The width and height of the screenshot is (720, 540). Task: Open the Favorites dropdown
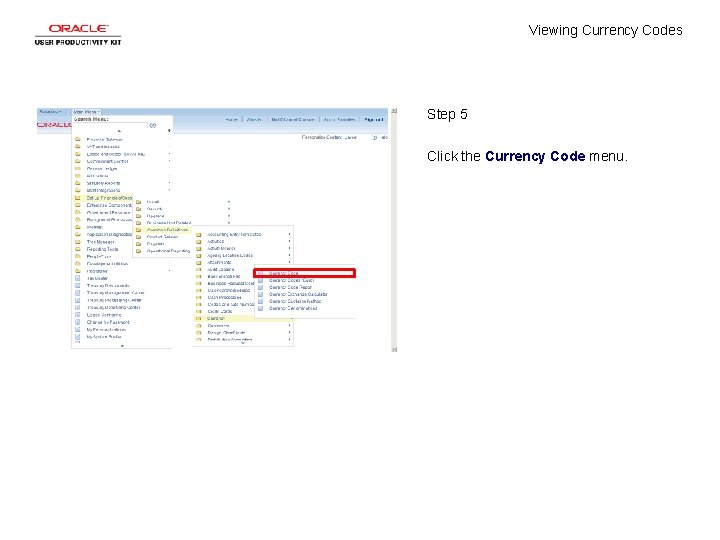(x=50, y=112)
